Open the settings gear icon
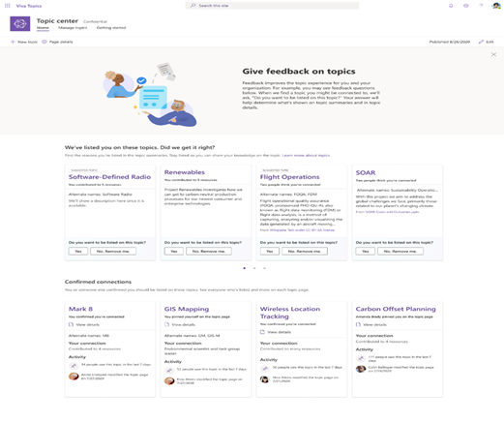 pyautogui.click(x=466, y=6)
